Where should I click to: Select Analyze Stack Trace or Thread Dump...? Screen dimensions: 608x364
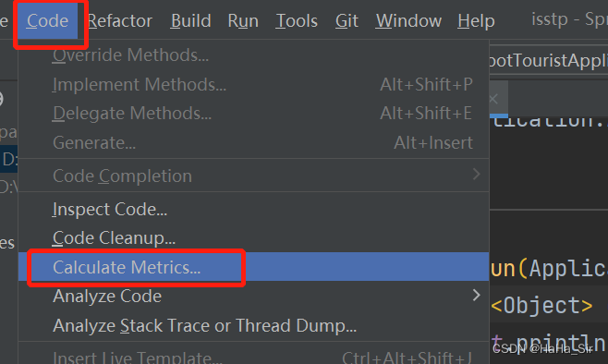(253, 325)
